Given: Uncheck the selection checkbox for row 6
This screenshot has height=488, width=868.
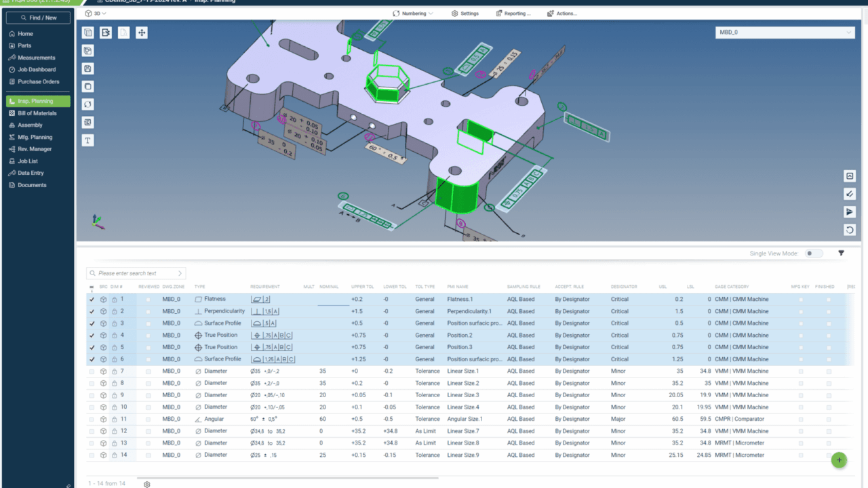Looking at the screenshot, I should pos(92,359).
